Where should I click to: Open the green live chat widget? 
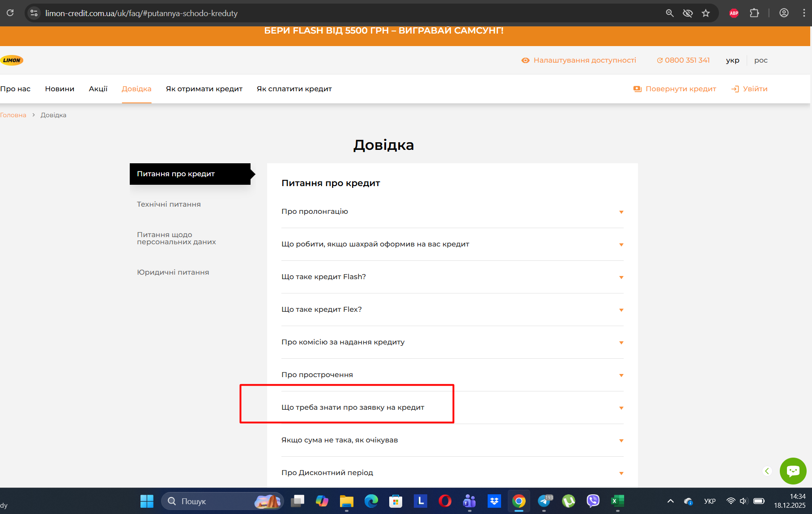[793, 471]
